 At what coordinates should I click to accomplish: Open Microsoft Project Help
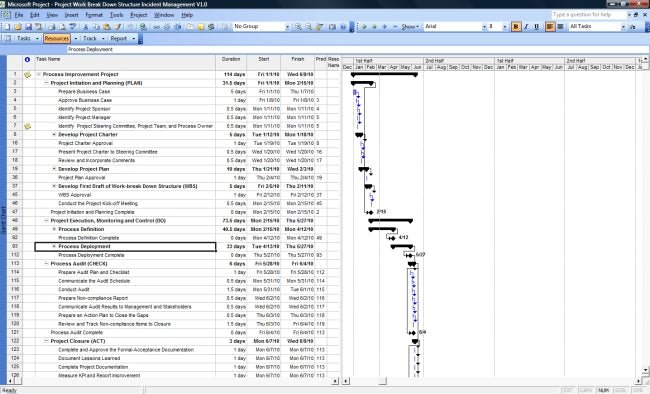[343, 27]
